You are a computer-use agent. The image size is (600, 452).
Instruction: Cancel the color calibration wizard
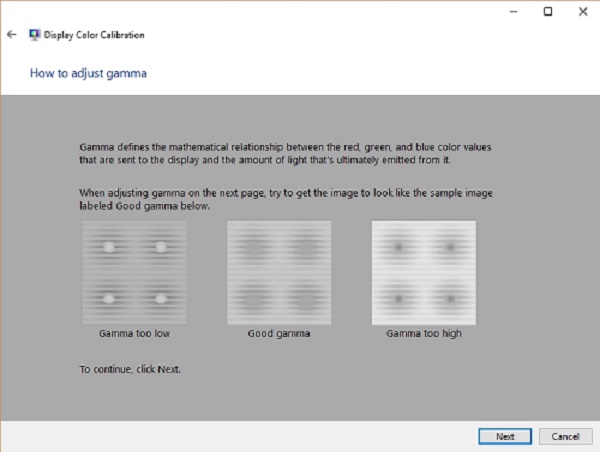click(x=565, y=436)
